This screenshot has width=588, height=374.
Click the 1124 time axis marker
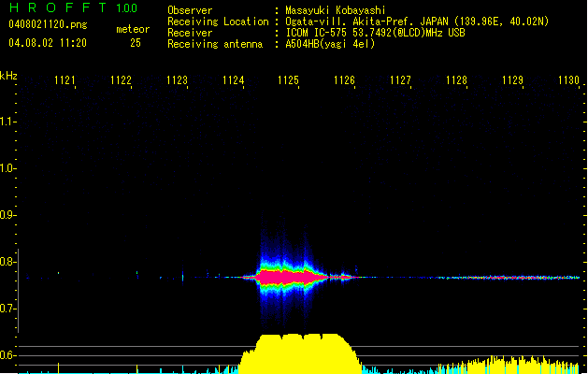pyautogui.click(x=233, y=80)
